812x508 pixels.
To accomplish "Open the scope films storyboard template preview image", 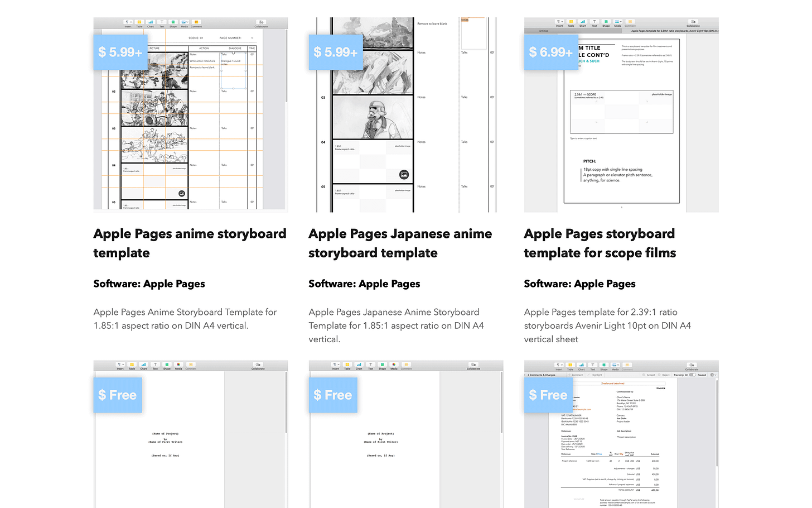I will pos(621,114).
